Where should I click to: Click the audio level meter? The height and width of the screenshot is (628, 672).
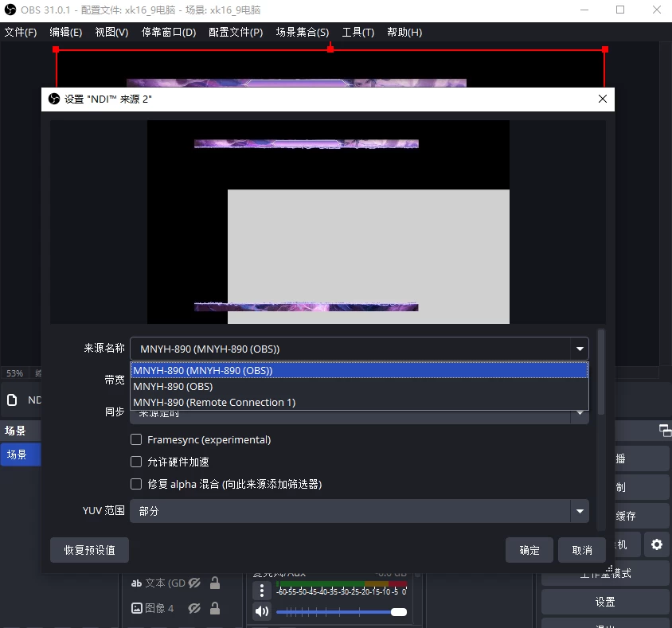[x=342, y=584]
